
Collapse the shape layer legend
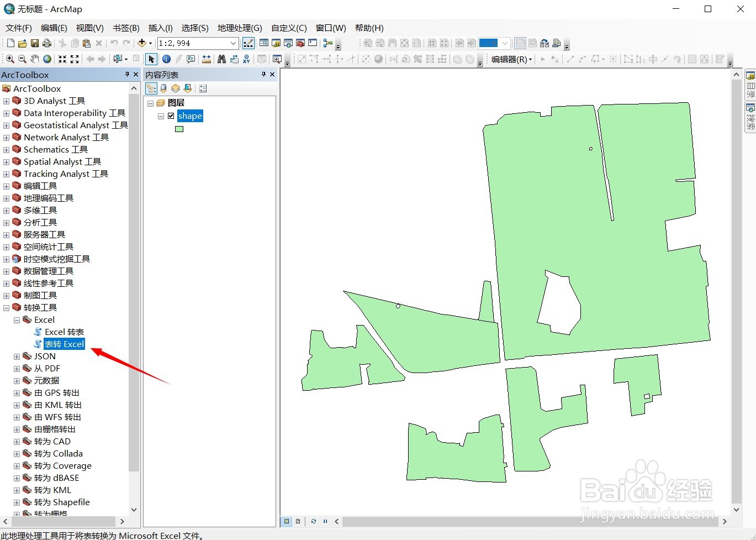(161, 116)
